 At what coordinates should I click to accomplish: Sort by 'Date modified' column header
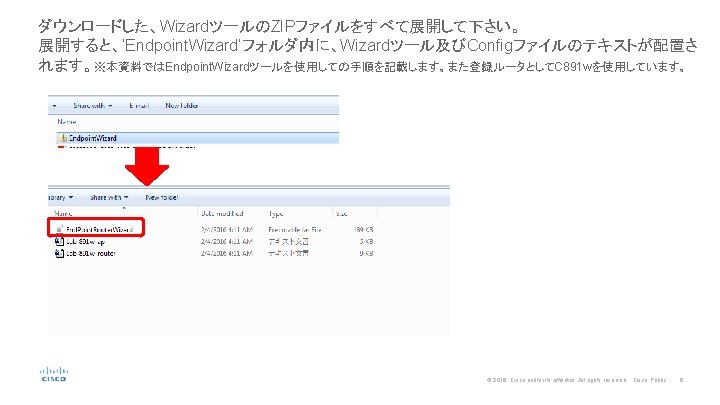coord(222,214)
